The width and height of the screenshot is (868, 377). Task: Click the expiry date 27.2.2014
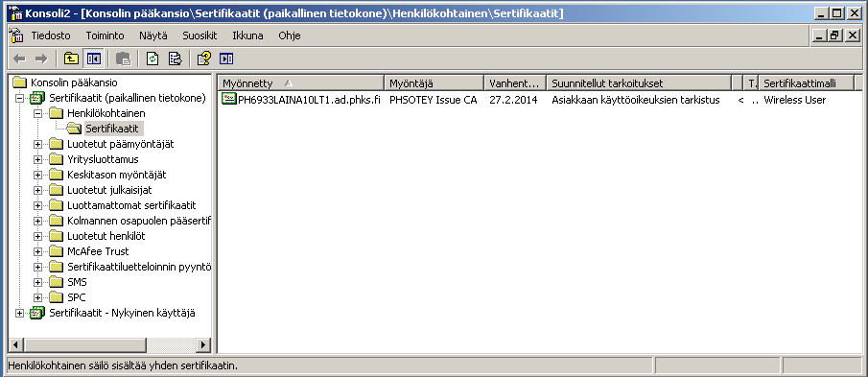coord(513,100)
